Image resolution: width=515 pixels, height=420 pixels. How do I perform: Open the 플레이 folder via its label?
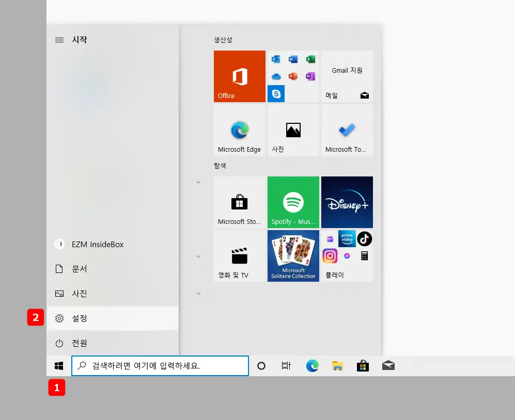[x=334, y=275]
